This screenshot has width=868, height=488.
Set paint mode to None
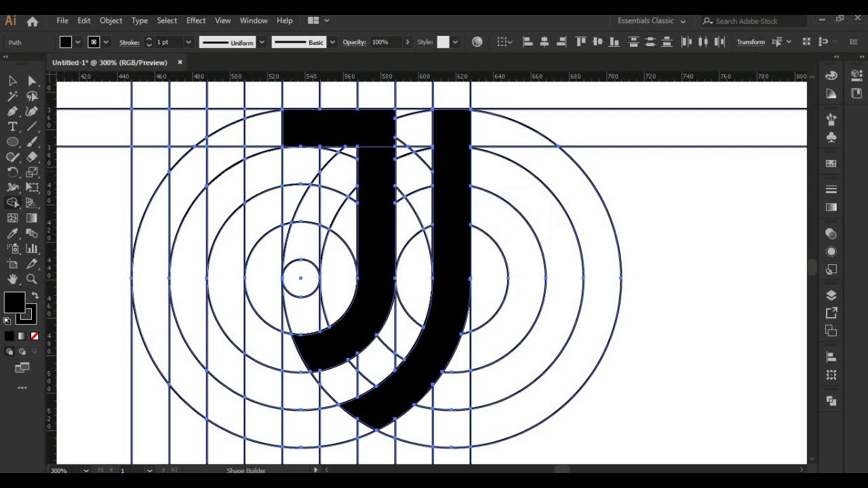click(35, 336)
